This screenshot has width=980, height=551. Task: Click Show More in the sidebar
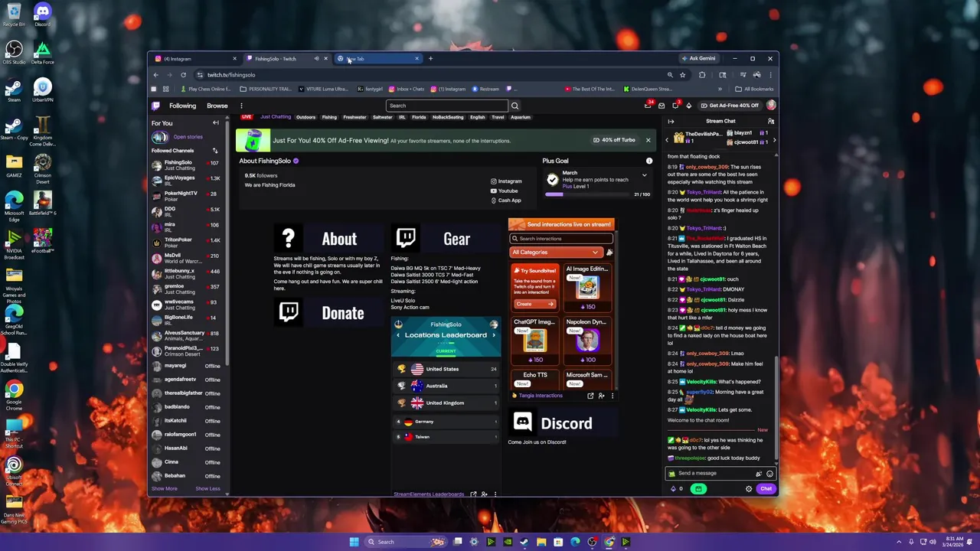coord(164,489)
